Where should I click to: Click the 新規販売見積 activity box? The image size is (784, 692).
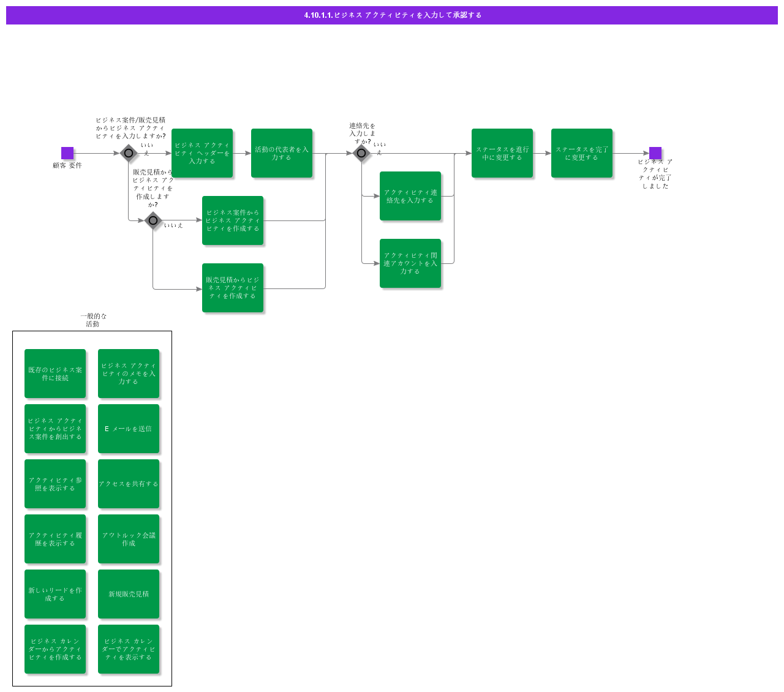(x=129, y=594)
